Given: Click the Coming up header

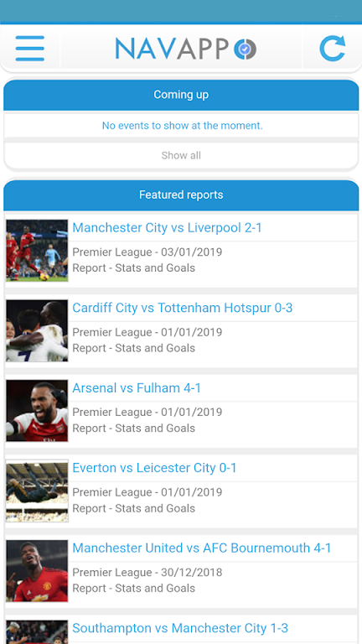Looking at the screenshot, I should coord(181,95).
